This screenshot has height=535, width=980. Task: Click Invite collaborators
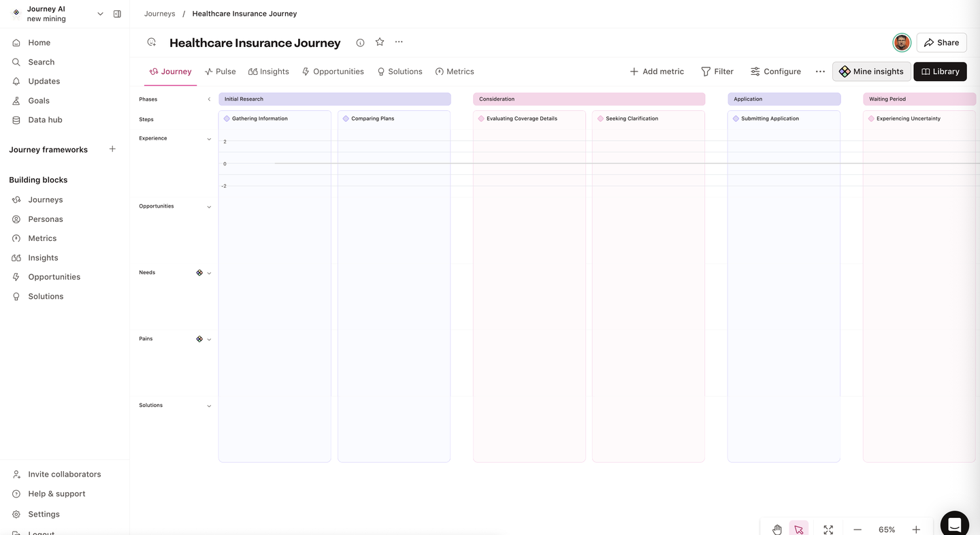(64, 474)
